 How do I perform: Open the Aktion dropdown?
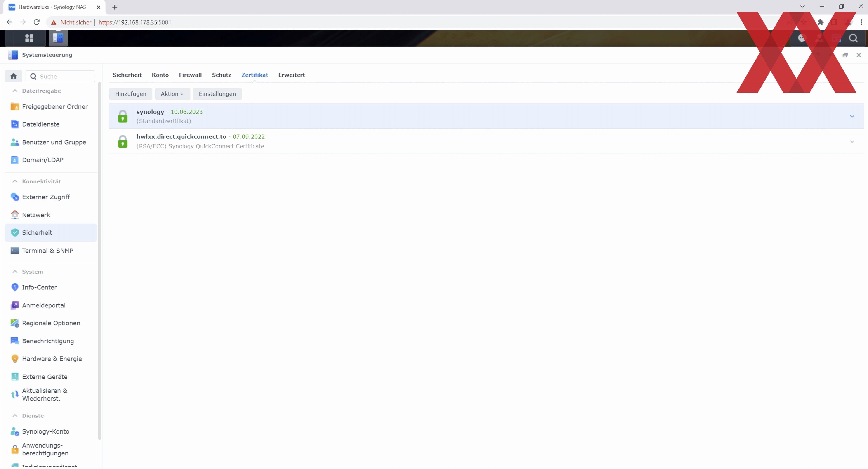coord(172,94)
